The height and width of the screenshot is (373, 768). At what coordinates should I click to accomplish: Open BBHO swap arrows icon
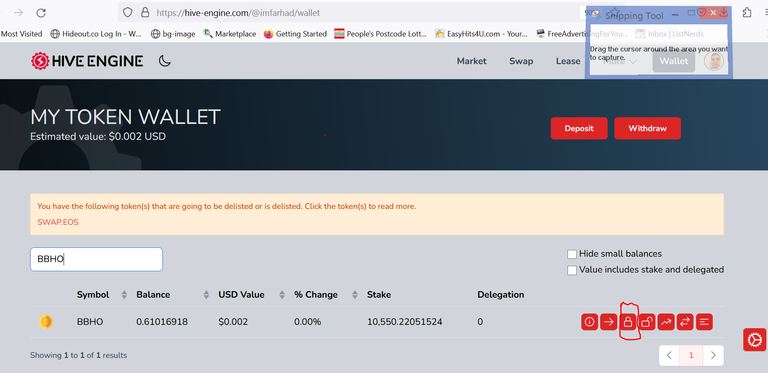click(x=685, y=322)
